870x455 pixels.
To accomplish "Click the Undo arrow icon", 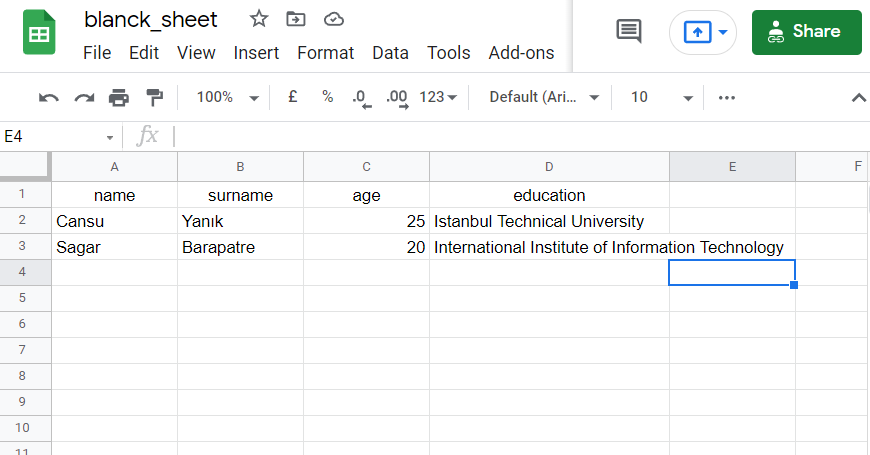I will pos(49,98).
